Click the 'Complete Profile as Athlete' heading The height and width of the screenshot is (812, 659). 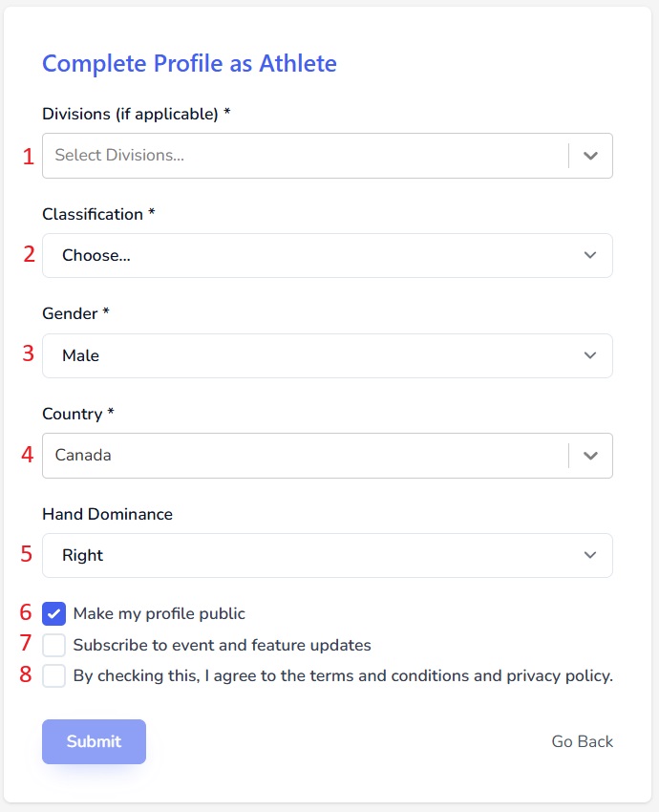tap(189, 64)
